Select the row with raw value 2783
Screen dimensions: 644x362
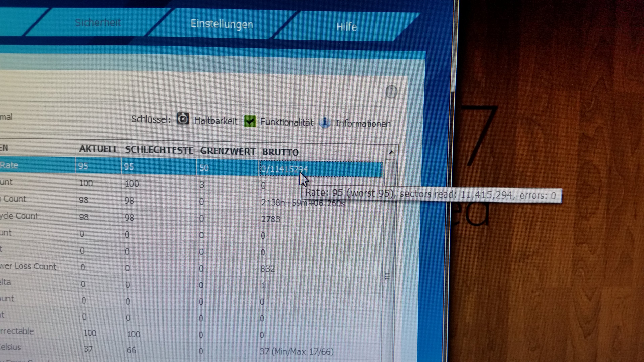271,219
